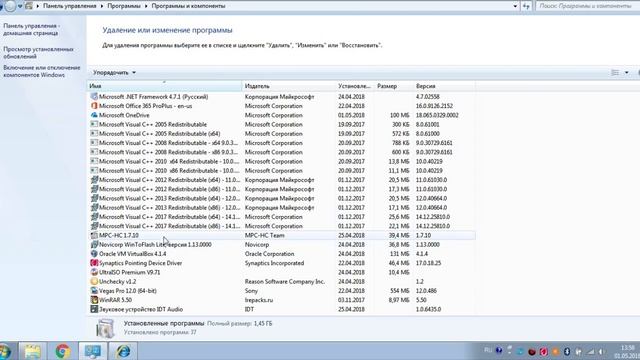Click publisher Reason Software Company Inc.

pyautogui.click(x=285, y=281)
